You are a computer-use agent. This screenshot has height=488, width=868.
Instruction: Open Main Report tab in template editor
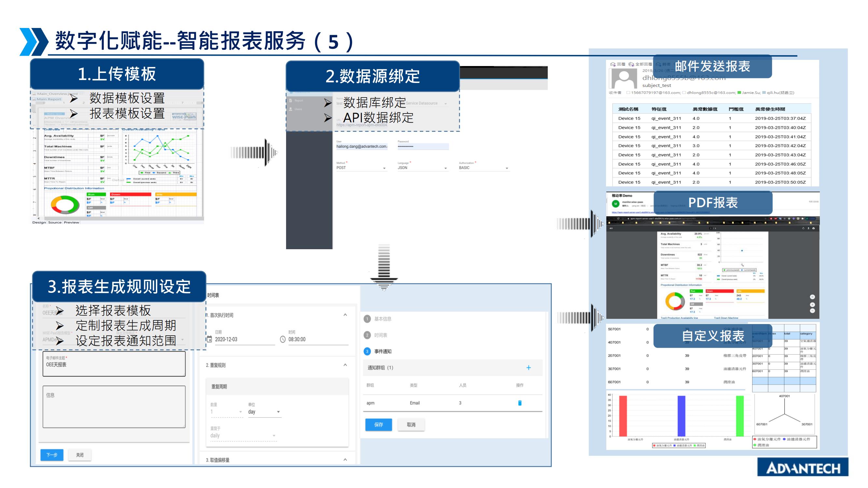point(47,99)
